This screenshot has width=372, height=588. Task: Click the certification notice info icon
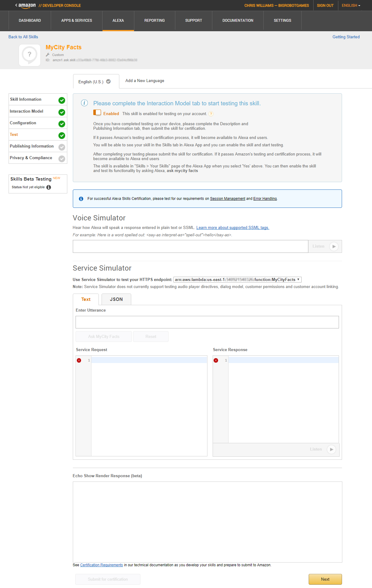tap(81, 199)
